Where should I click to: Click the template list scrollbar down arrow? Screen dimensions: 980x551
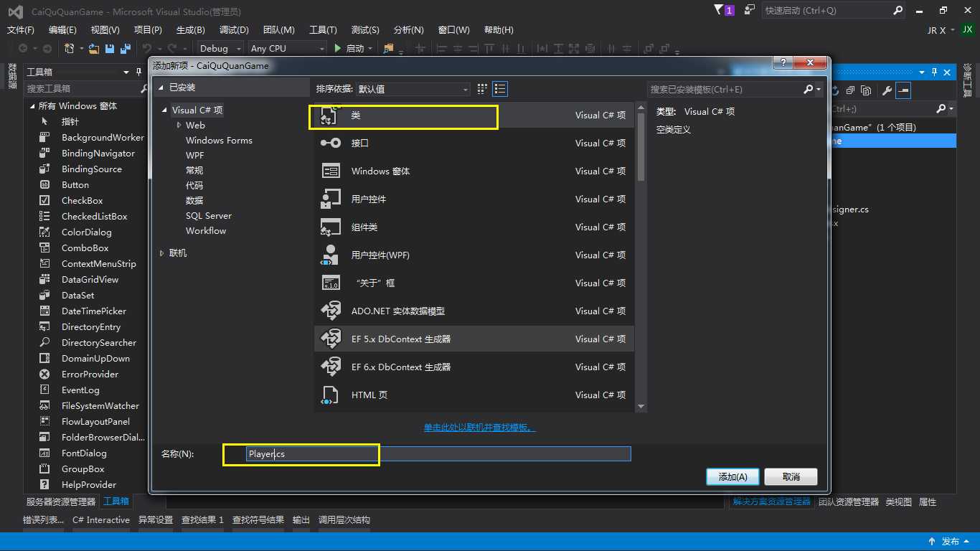click(x=641, y=407)
